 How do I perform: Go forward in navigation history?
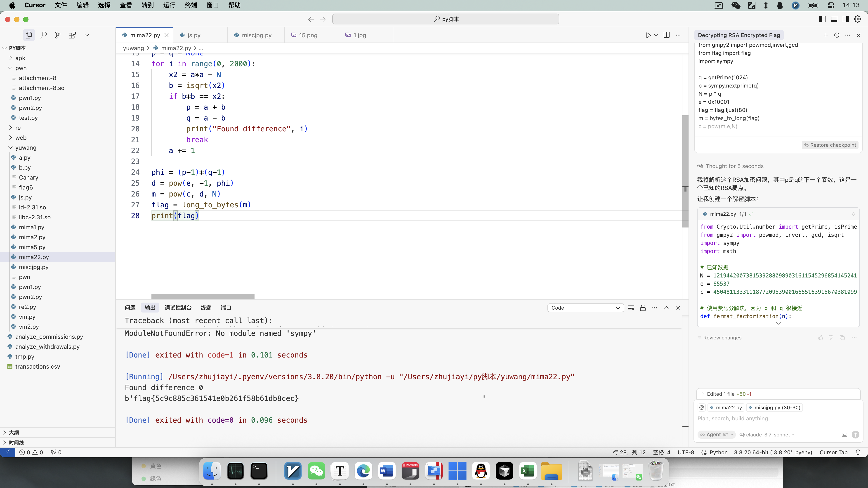click(323, 19)
